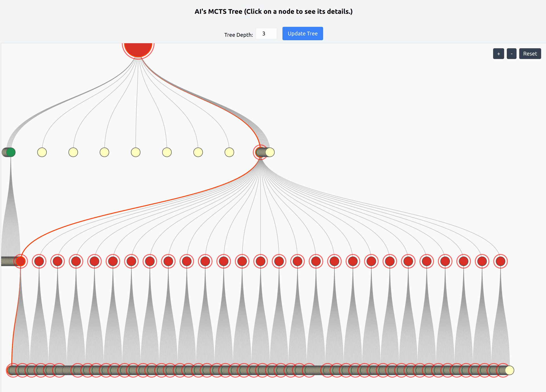Screen dimensions: 546x392
Task: Zoom in with the plus button
Action: (x=499, y=54)
